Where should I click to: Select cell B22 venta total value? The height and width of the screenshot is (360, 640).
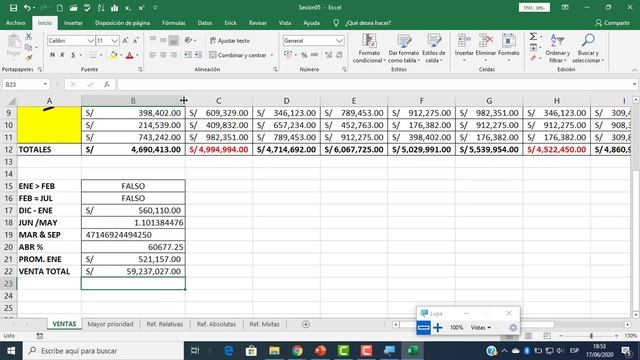click(133, 271)
